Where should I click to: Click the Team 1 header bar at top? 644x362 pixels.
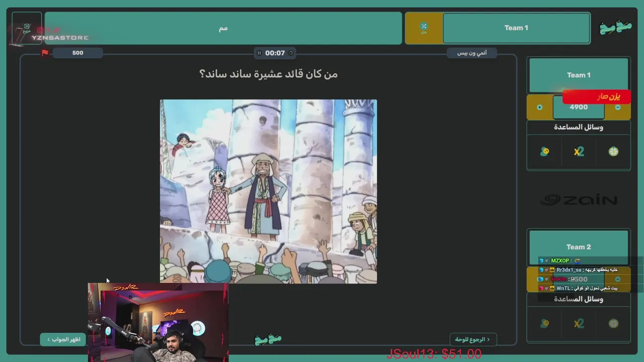(516, 28)
